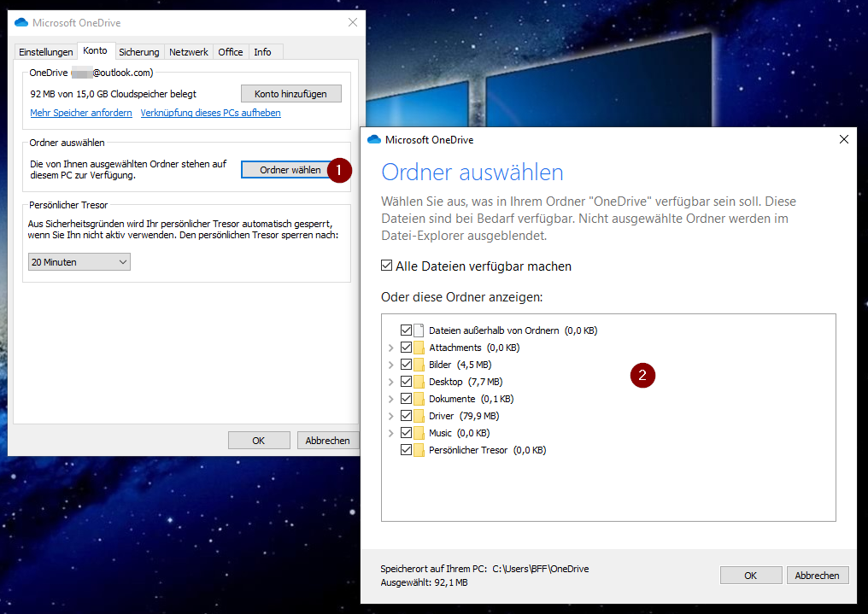The height and width of the screenshot is (614, 868).
Task: Click the storage path 'C:\Users\BFF\OneDrive' text
Action: 541,569
